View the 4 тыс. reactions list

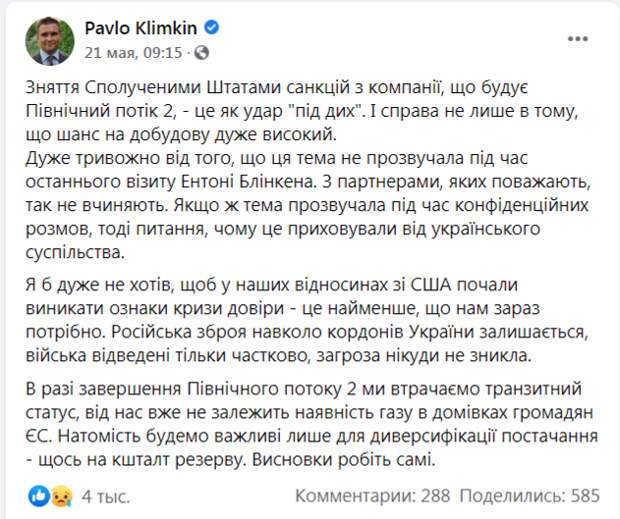click(x=103, y=494)
